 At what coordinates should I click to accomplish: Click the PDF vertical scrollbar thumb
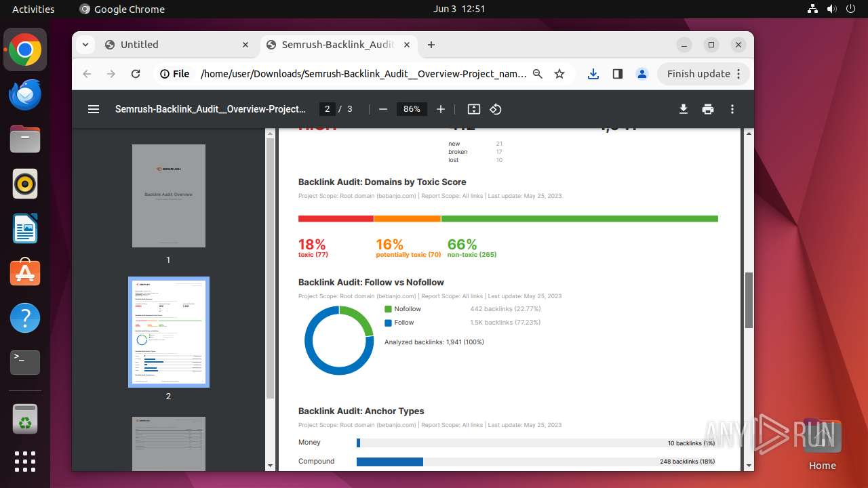[x=749, y=300]
